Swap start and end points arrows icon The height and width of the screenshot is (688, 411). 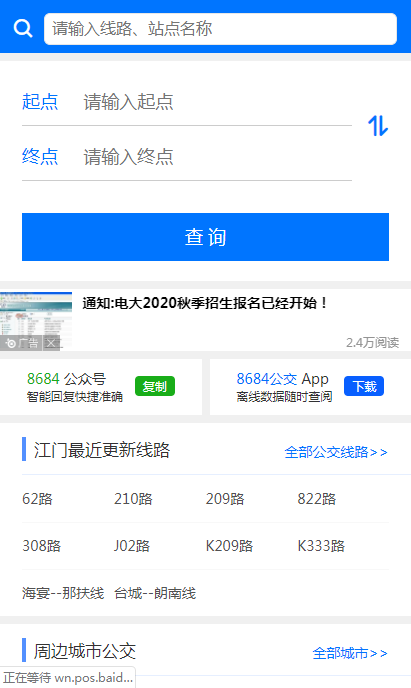[x=378, y=126]
